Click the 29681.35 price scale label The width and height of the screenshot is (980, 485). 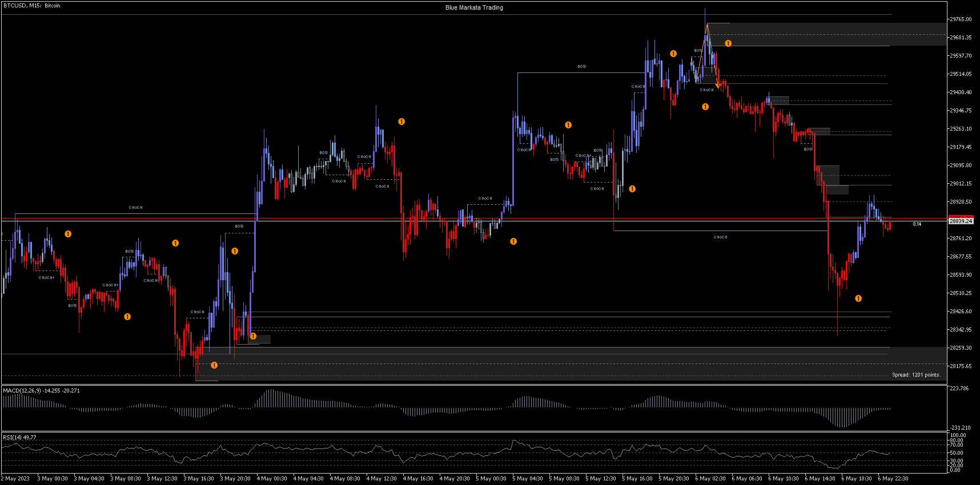(961, 38)
